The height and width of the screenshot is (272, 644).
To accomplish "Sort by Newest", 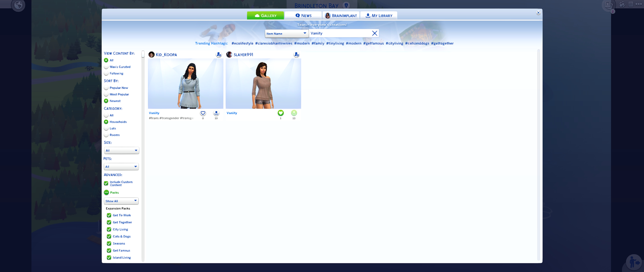I will pos(106,101).
